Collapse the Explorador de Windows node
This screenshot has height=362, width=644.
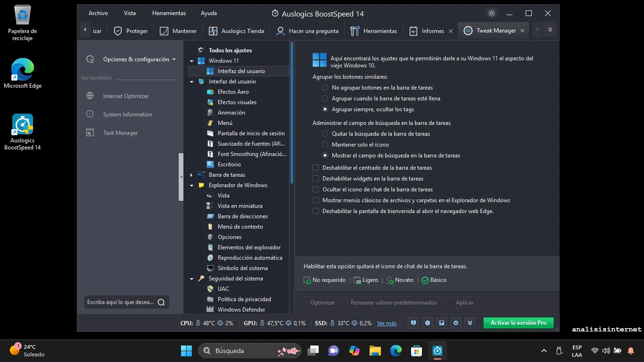192,185
